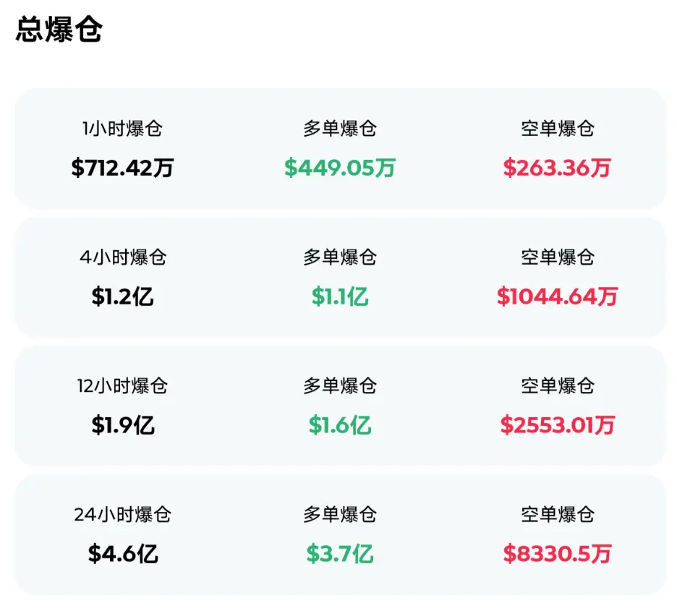Select the 4小时爆仓 label
The width and height of the screenshot is (677, 616).
[122, 257]
